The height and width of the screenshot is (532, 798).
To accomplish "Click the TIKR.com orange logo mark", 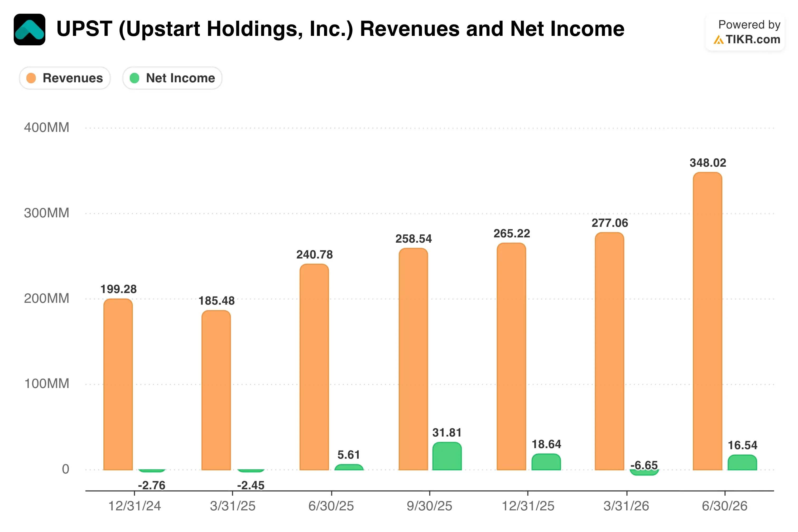I will (718, 40).
